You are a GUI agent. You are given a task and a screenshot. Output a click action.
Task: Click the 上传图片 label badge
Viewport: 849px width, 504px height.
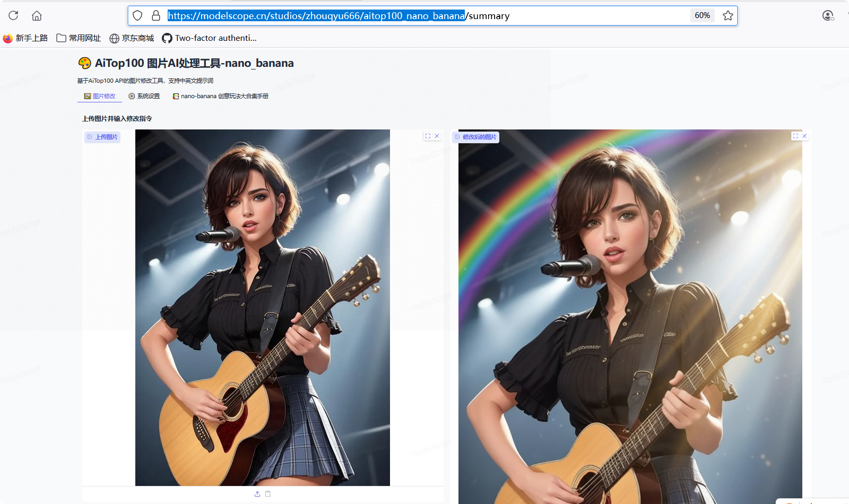click(102, 137)
